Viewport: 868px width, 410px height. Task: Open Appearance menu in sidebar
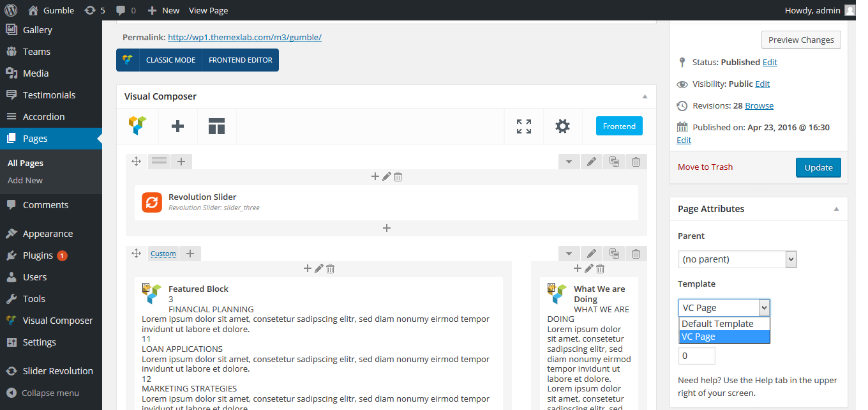(x=47, y=234)
